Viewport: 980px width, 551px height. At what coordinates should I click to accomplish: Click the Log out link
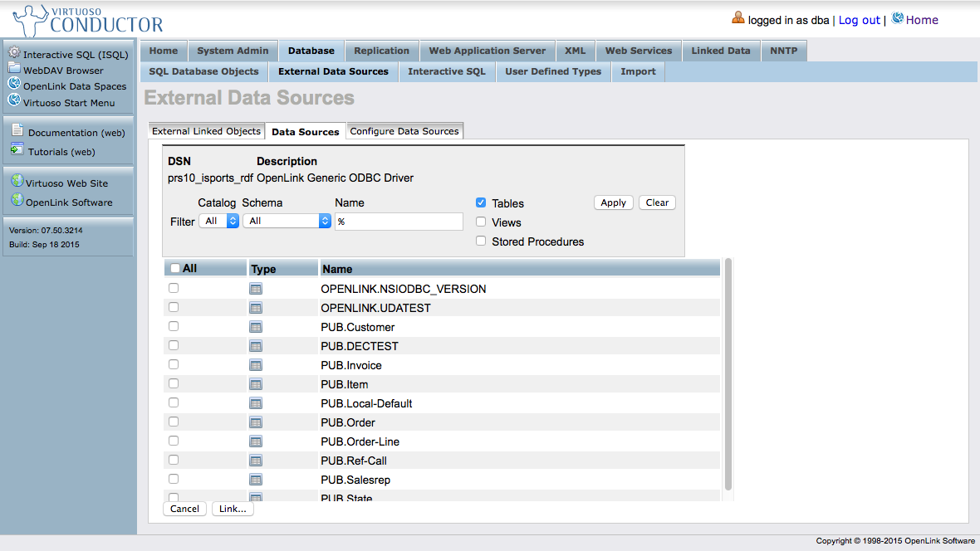click(x=859, y=20)
